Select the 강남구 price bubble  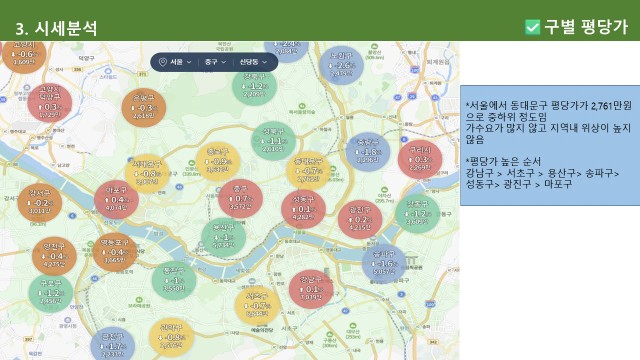(x=311, y=289)
